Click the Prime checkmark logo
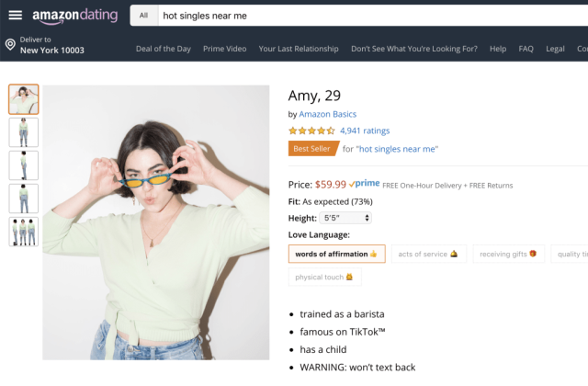 click(364, 184)
